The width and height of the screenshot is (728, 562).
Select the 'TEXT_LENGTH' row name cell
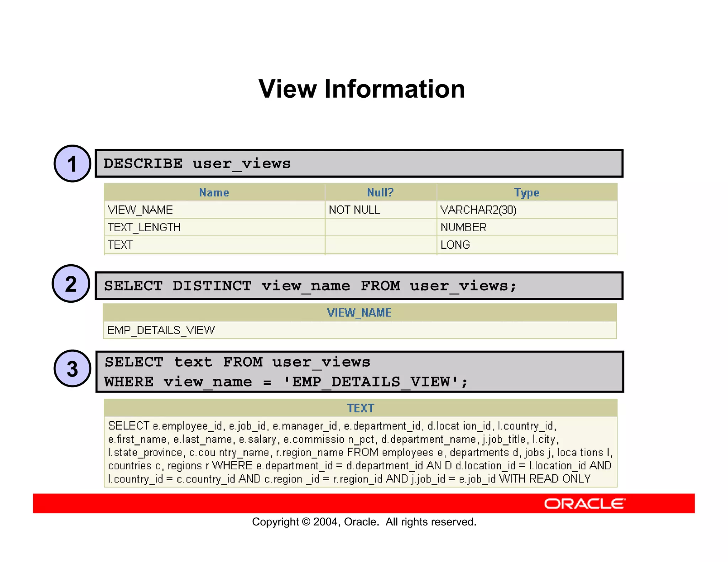coord(214,227)
